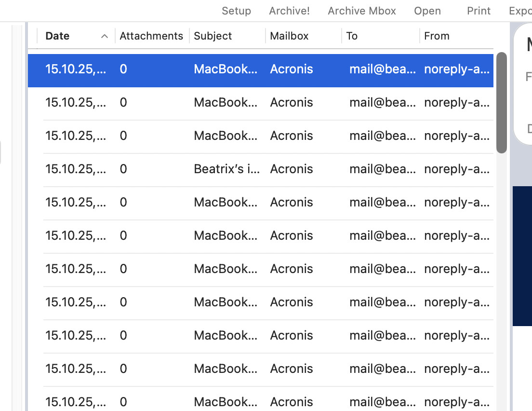Select the last partially visible email at the bottom
The height and width of the screenshot is (411, 532).
pos(260,402)
